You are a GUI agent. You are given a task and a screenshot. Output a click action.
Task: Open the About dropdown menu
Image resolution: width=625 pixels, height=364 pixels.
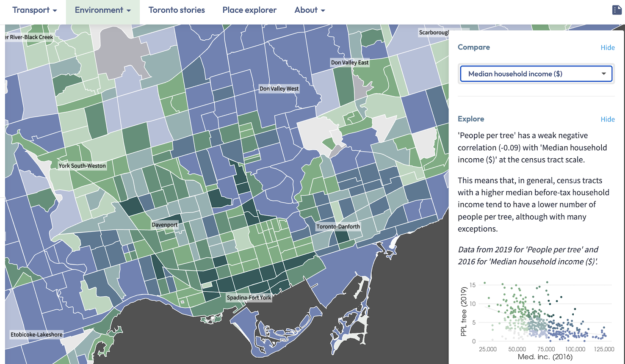pyautogui.click(x=310, y=10)
